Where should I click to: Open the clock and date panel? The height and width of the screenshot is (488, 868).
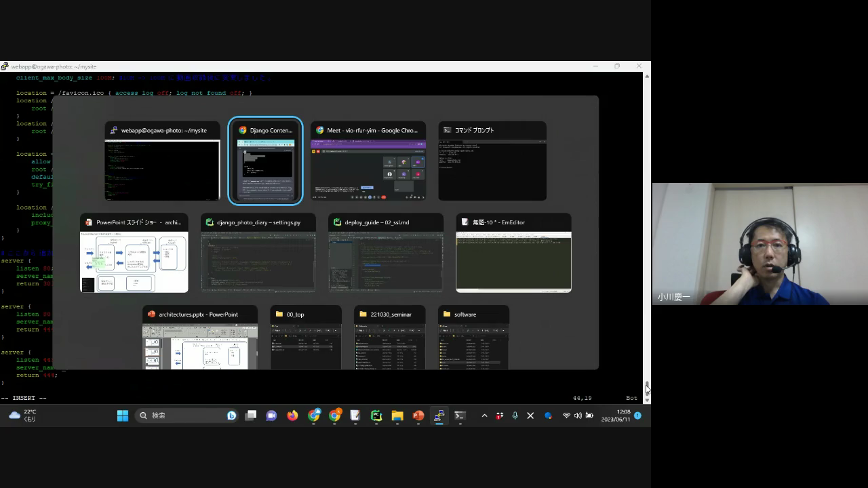click(x=616, y=415)
